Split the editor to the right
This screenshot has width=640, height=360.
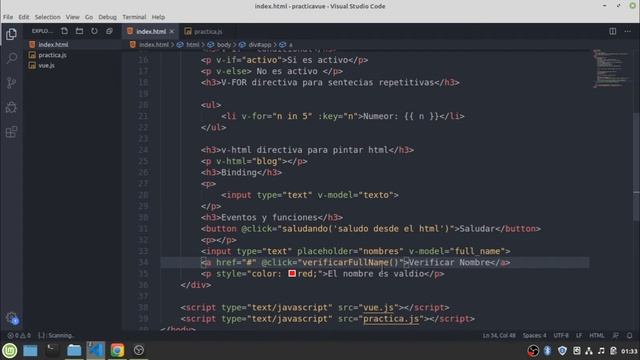(x=613, y=31)
